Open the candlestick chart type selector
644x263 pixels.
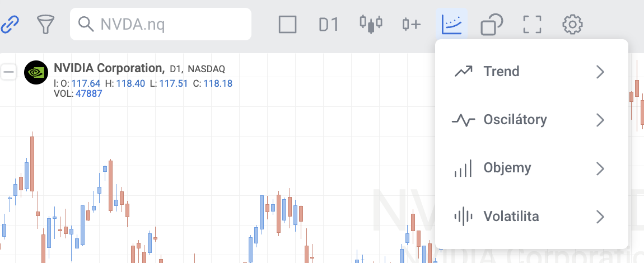[371, 24]
